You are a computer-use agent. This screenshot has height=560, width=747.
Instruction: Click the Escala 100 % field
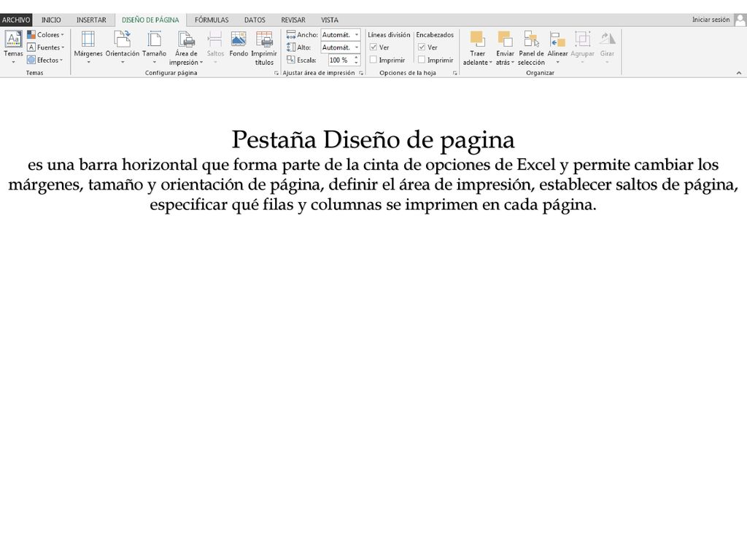[x=340, y=60]
